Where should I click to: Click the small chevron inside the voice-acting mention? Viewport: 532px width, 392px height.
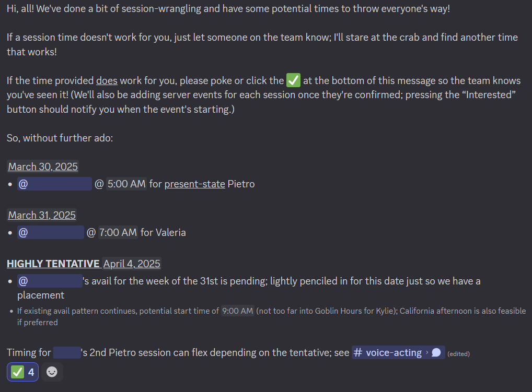pos(427,352)
